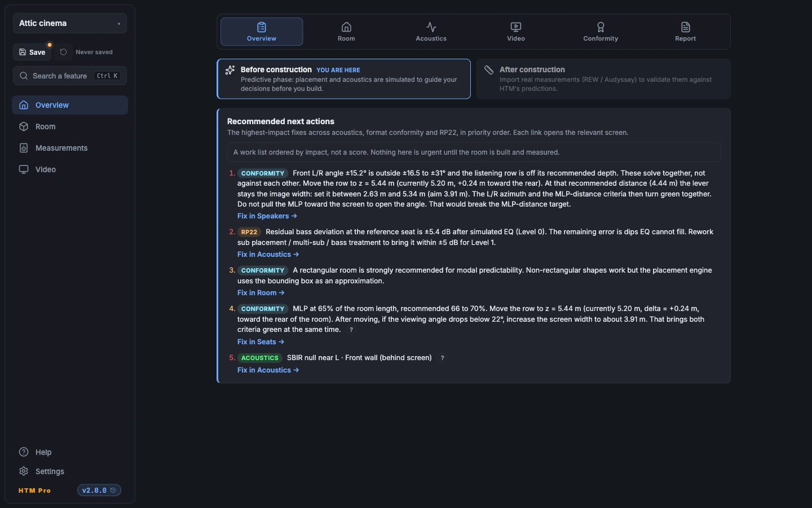Viewport: 812px width, 508px height.
Task: Click the YOU ARE HERE label
Action: coord(338,70)
